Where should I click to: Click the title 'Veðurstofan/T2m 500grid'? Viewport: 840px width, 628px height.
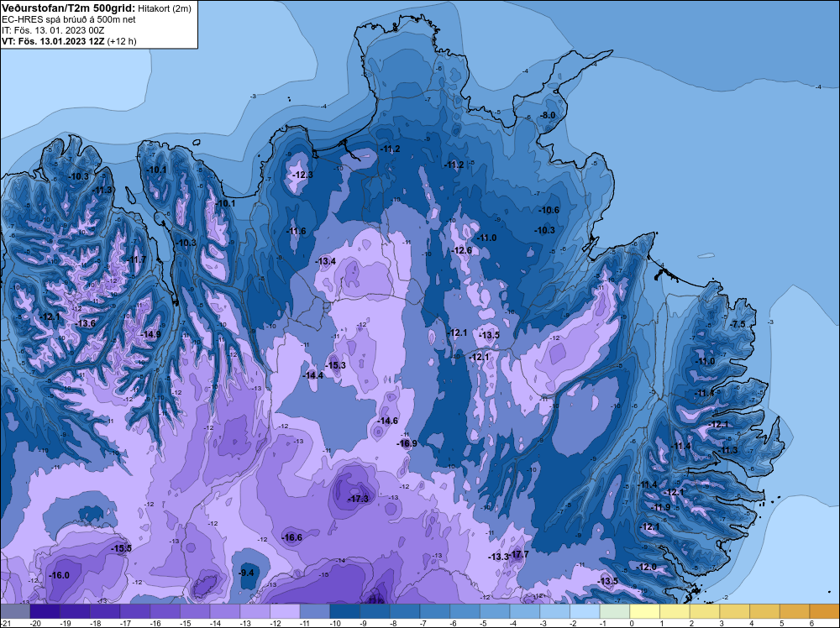(68, 8)
